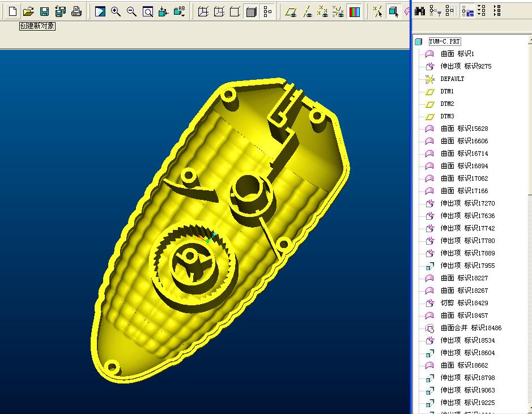The width and height of the screenshot is (532, 414).
Task: Select 曲面 标识17062 in the tree
Action: click(464, 178)
